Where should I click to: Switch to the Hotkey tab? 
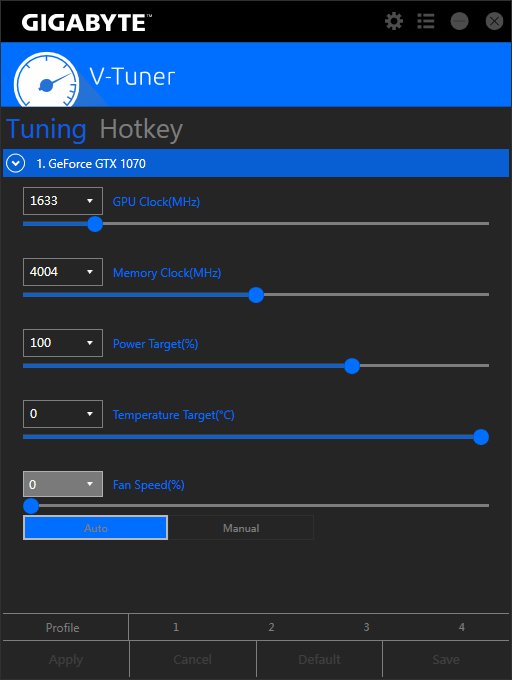click(141, 130)
